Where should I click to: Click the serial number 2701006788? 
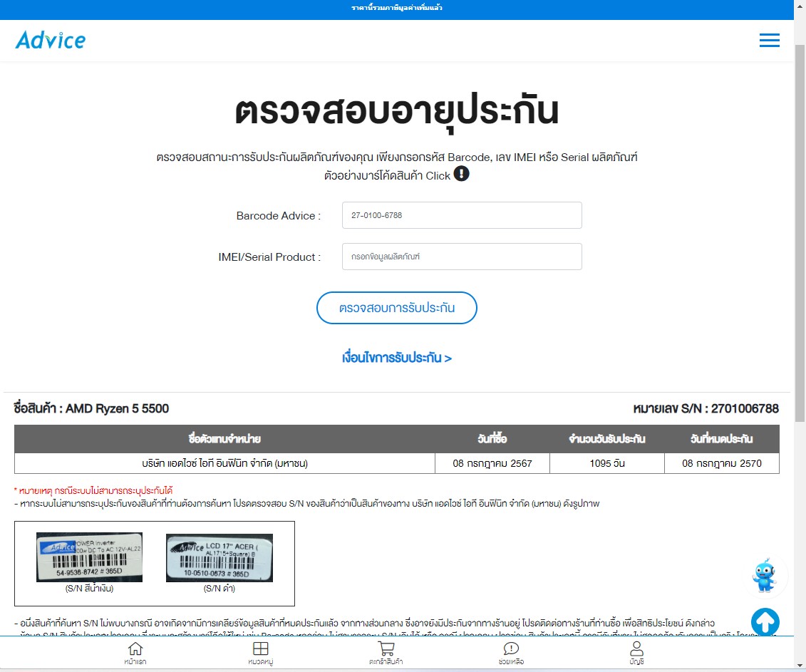coord(745,408)
